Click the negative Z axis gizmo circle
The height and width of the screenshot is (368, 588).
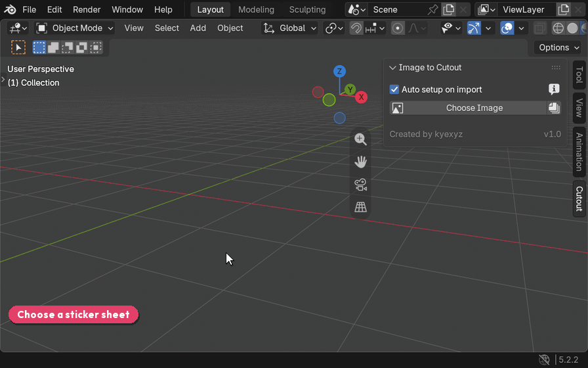point(339,118)
